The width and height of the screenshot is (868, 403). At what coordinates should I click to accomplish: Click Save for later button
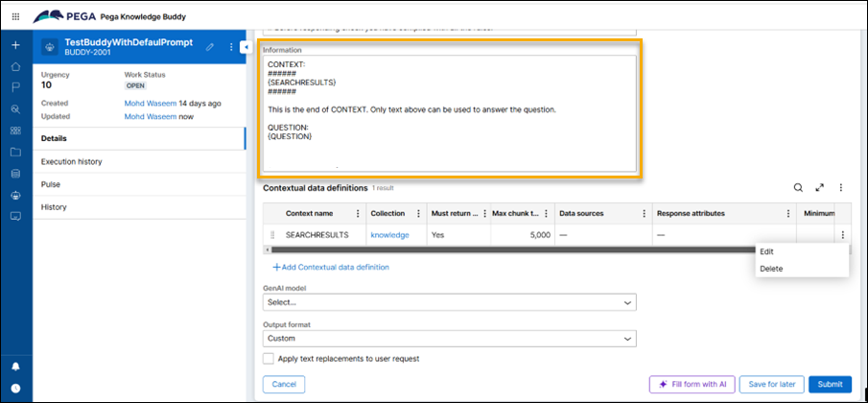(x=772, y=384)
